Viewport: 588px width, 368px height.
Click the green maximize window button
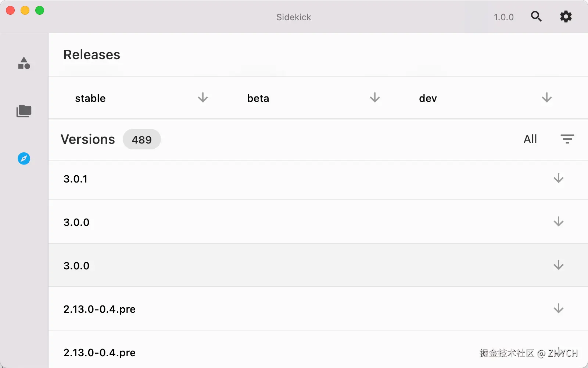click(40, 11)
